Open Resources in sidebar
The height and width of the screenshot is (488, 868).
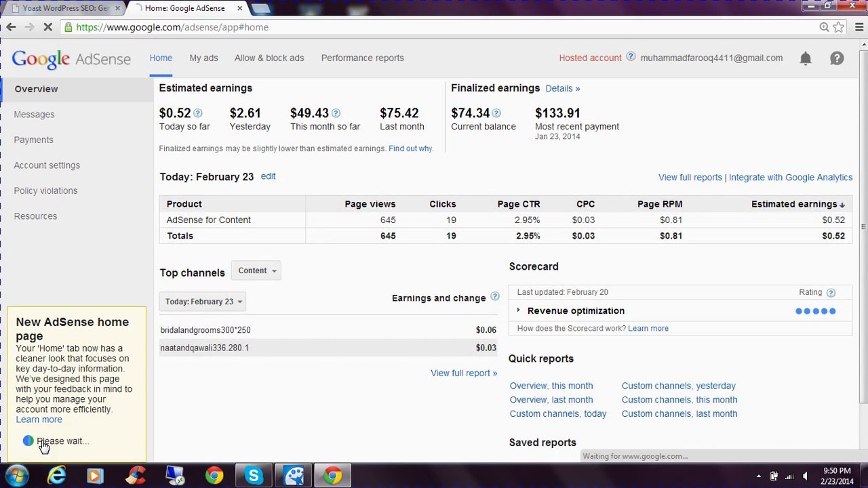point(35,216)
